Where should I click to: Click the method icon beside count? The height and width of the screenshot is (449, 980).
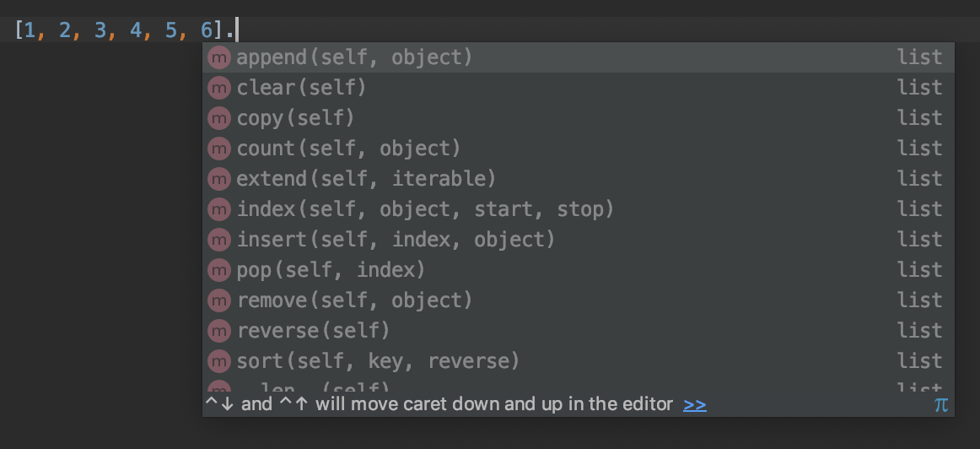[219, 149]
